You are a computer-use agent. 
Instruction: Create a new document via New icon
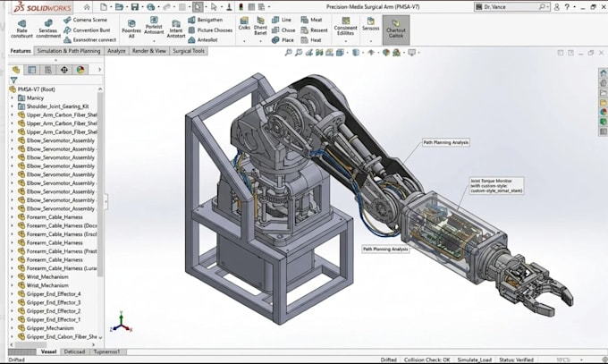pyautogui.click(x=104, y=7)
